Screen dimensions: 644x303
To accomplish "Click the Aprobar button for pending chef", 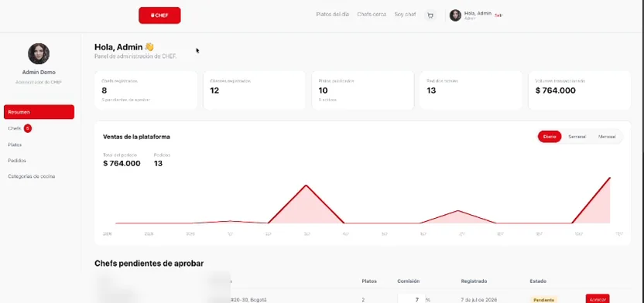I will click(598, 299).
